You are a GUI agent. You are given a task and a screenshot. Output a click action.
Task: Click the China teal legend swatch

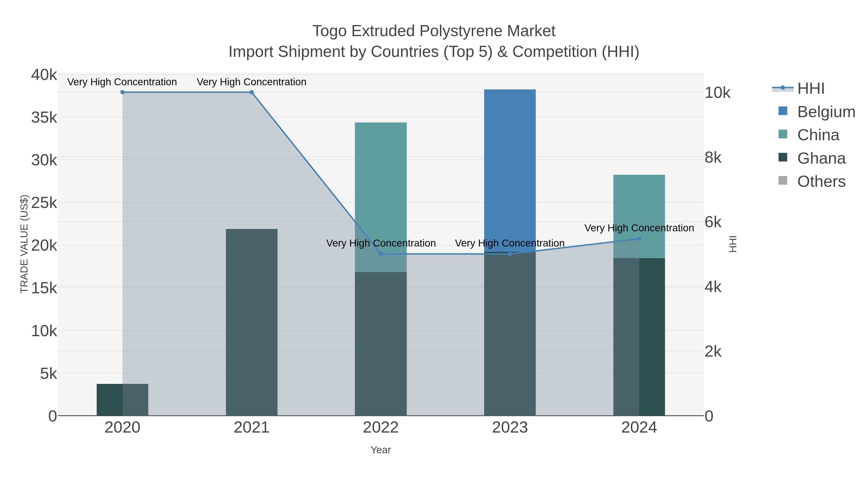tap(783, 134)
